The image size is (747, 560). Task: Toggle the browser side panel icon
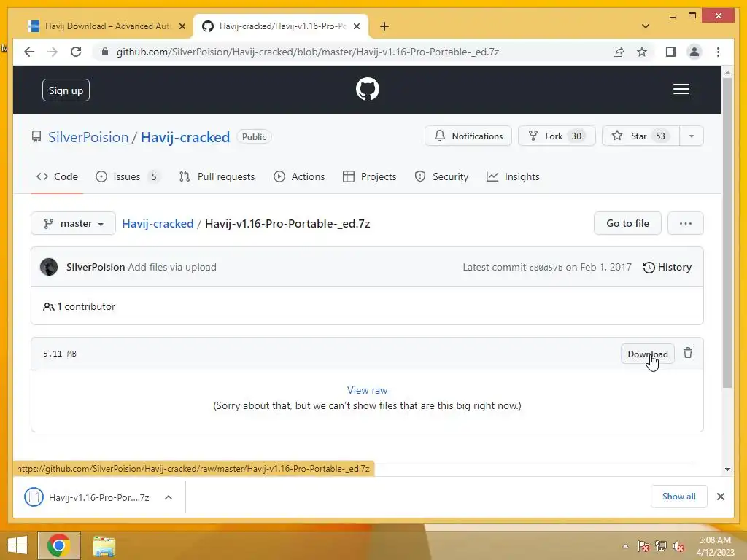(x=671, y=52)
